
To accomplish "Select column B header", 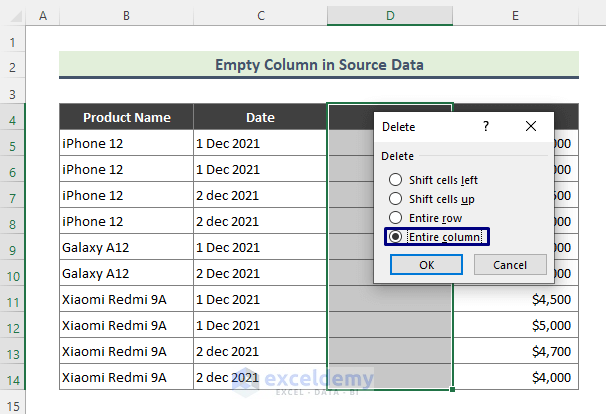I will 126,17.
